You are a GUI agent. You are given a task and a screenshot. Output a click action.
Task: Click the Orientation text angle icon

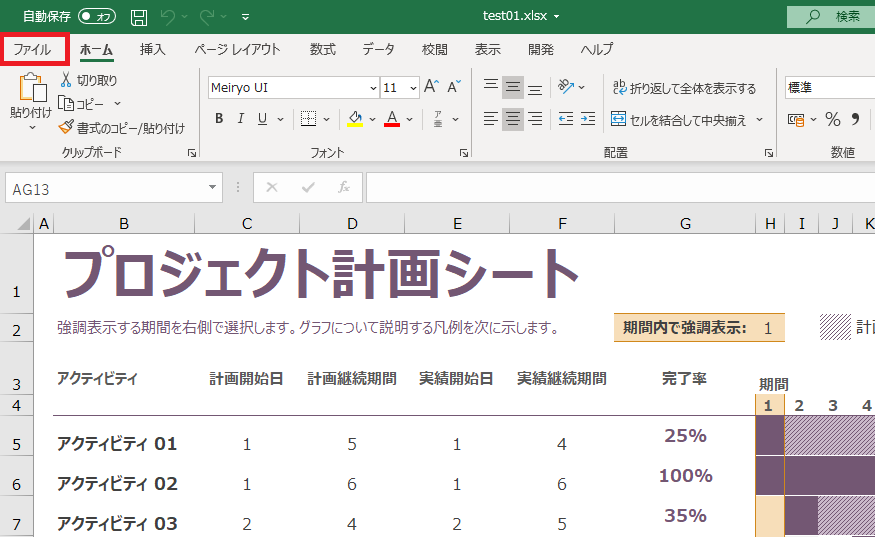(566, 87)
